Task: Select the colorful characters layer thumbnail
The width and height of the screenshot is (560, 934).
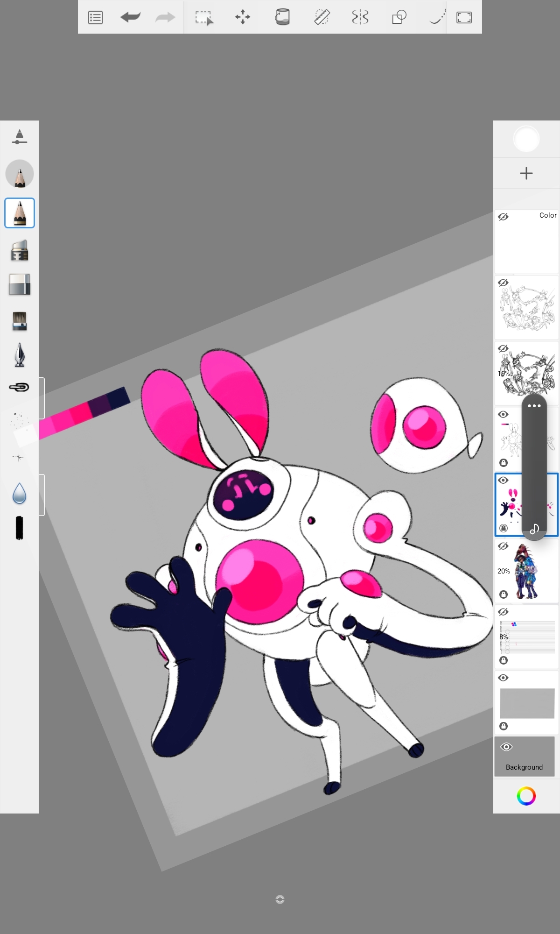Action: 526,571
